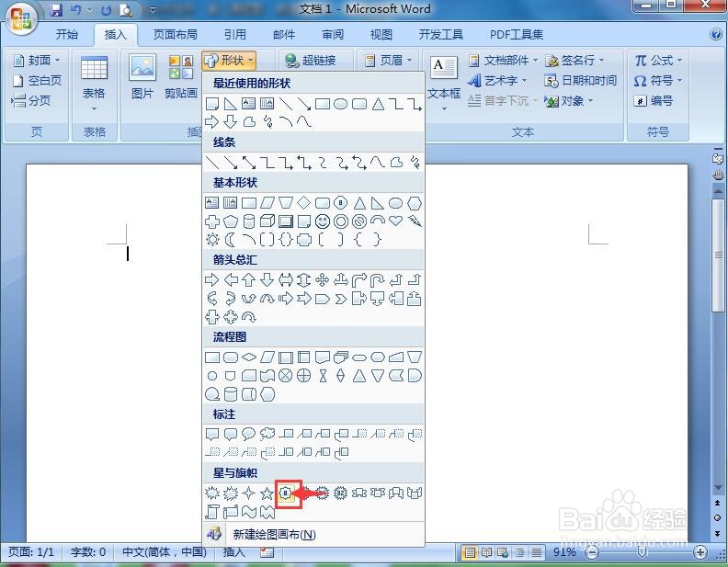Click 新建绘图画布 new drawing canvas

click(x=313, y=535)
